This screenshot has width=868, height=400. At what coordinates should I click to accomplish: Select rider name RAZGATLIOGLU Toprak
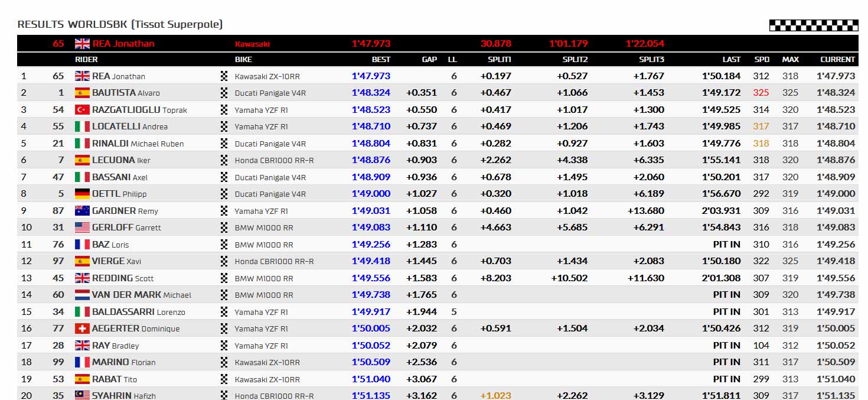click(139, 110)
